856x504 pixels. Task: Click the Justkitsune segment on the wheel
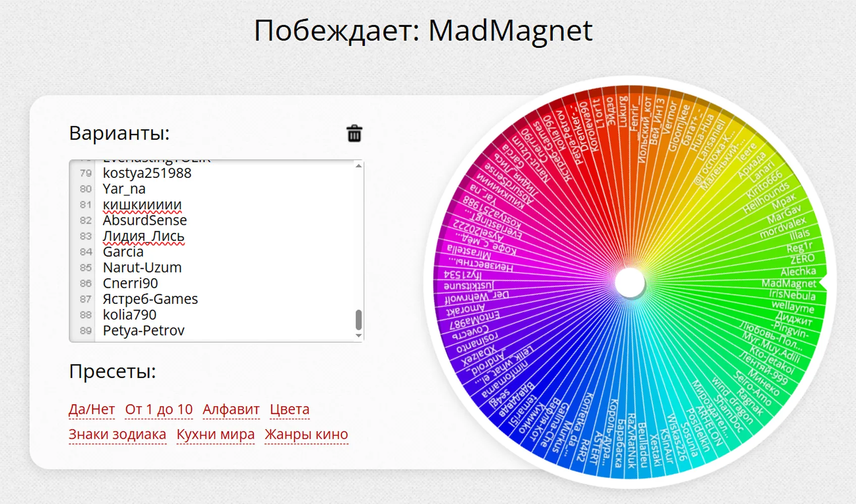[469, 286]
